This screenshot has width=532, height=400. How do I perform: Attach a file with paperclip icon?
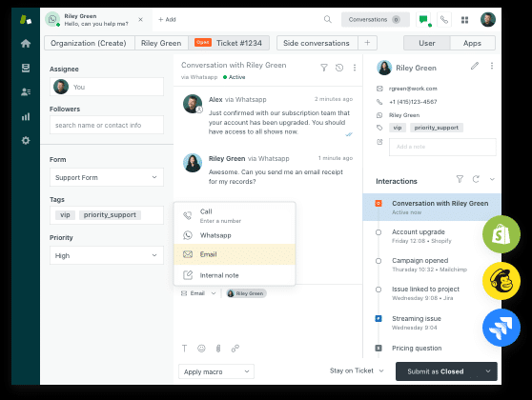click(x=218, y=349)
